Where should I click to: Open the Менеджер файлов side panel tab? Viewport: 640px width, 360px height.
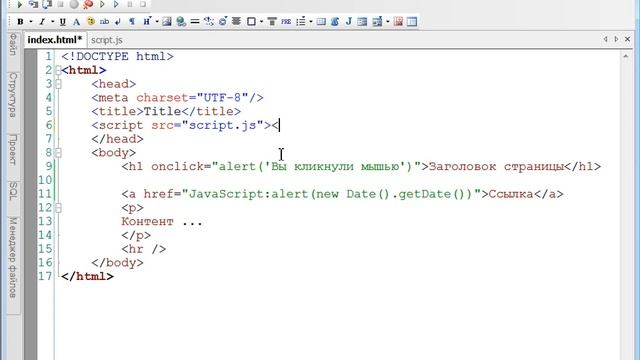click(13, 257)
